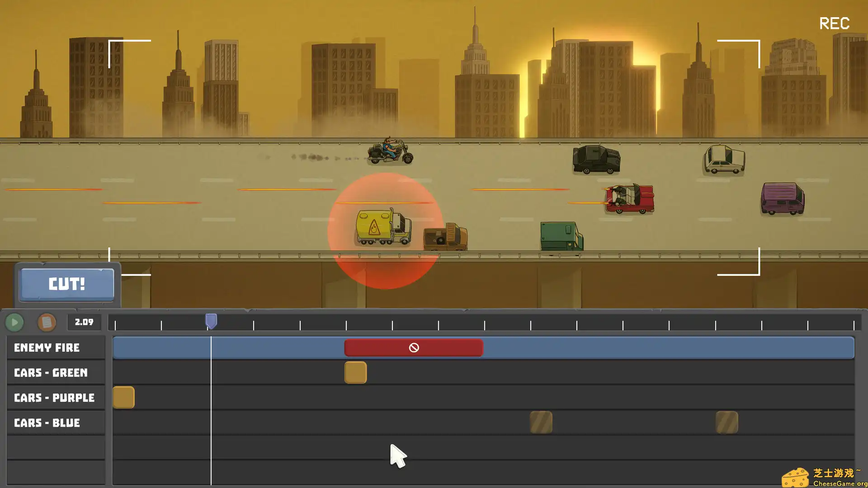Click first striped Cars - Blue block

[x=541, y=422]
